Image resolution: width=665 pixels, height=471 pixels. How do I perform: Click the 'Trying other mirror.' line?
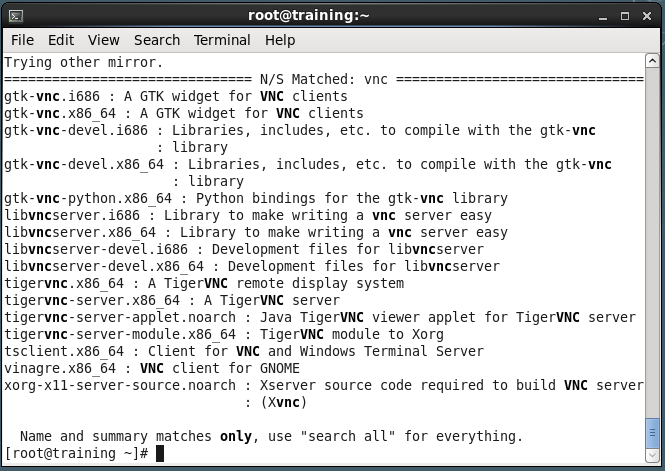coord(84,63)
